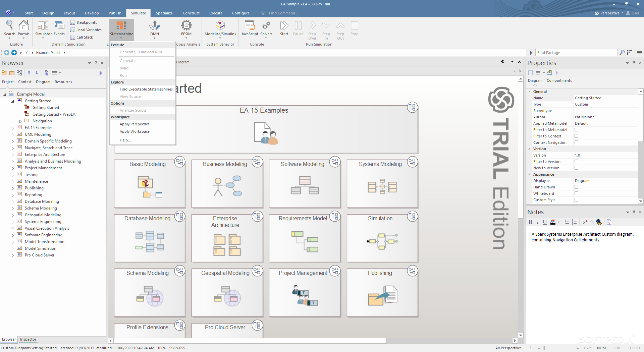
Task: Click the new diagram icon in Browser toolbar
Action: [19, 73]
